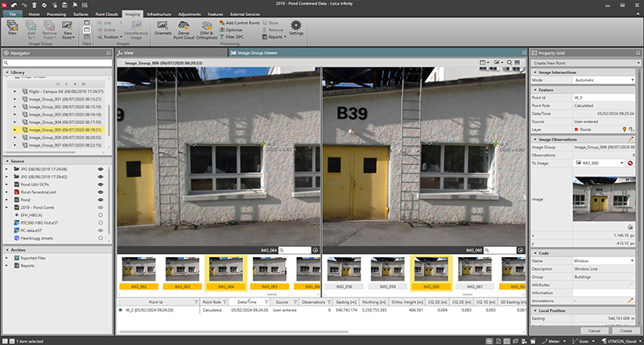This screenshot has height=345, width=644.
Task: Toggle visibility of Pond UAV GCPs
Action: click(101, 184)
